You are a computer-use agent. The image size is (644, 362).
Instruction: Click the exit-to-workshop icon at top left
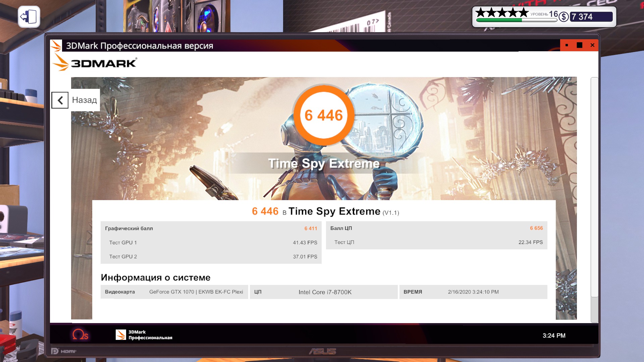pyautogui.click(x=29, y=17)
